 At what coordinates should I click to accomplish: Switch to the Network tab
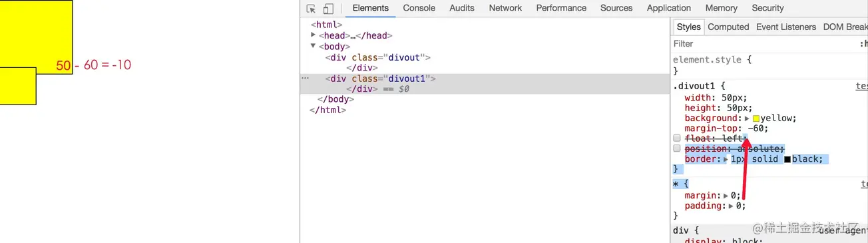[505, 8]
